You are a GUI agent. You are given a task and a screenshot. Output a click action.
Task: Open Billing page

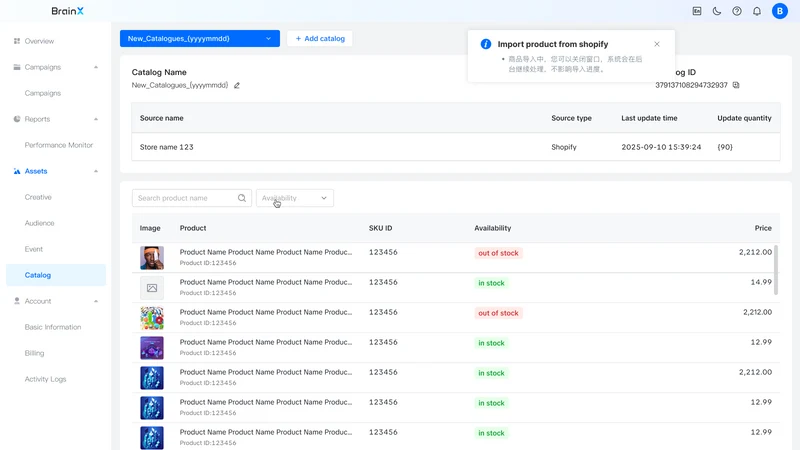click(34, 353)
